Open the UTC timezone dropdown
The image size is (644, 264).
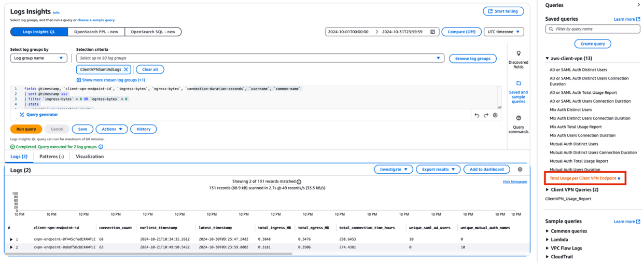(x=504, y=32)
